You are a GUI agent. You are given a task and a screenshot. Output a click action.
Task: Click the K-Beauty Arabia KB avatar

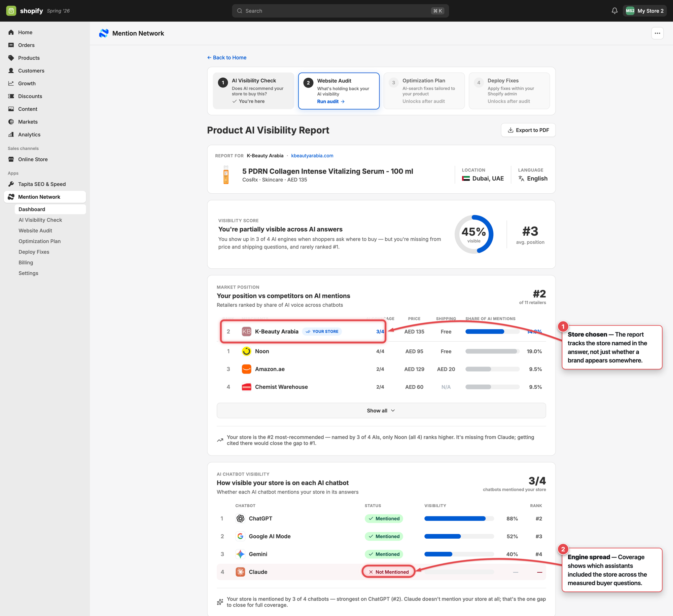pos(247,332)
